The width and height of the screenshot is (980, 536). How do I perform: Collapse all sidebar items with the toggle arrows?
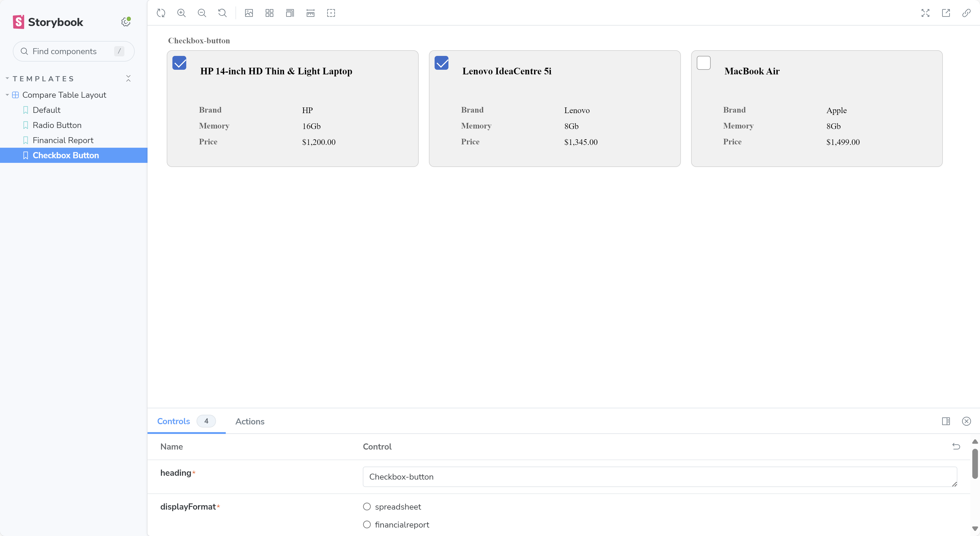pyautogui.click(x=128, y=78)
